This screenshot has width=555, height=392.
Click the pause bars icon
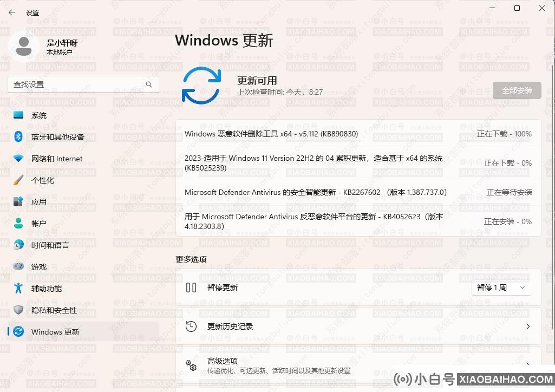coord(191,288)
